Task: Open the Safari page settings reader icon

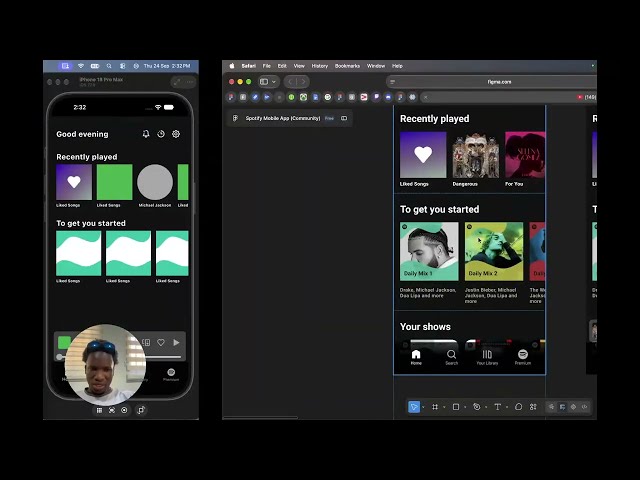Action: [x=393, y=82]
